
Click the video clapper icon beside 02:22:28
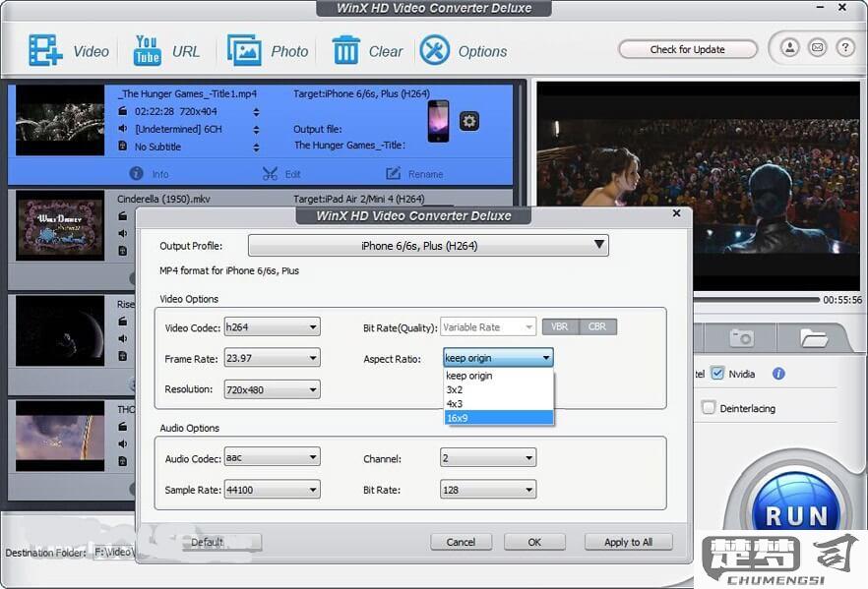coord(123,111)
